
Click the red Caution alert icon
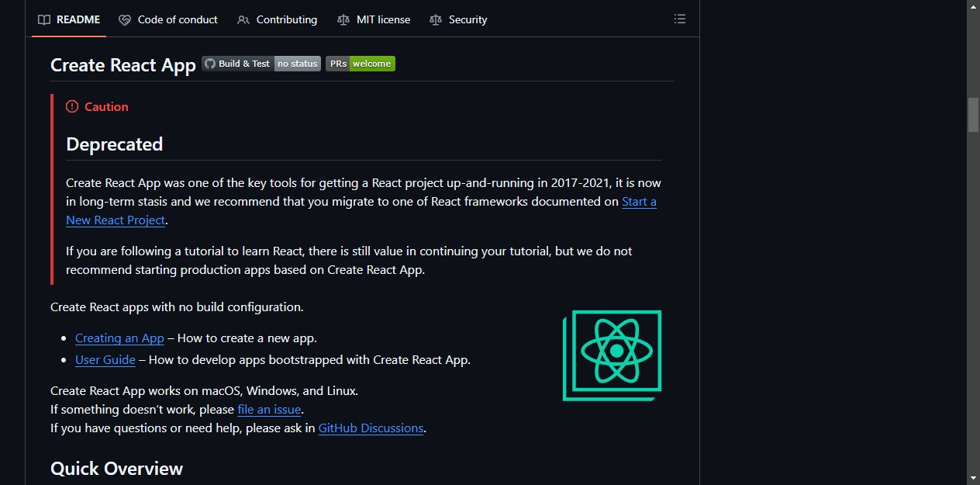72,106
